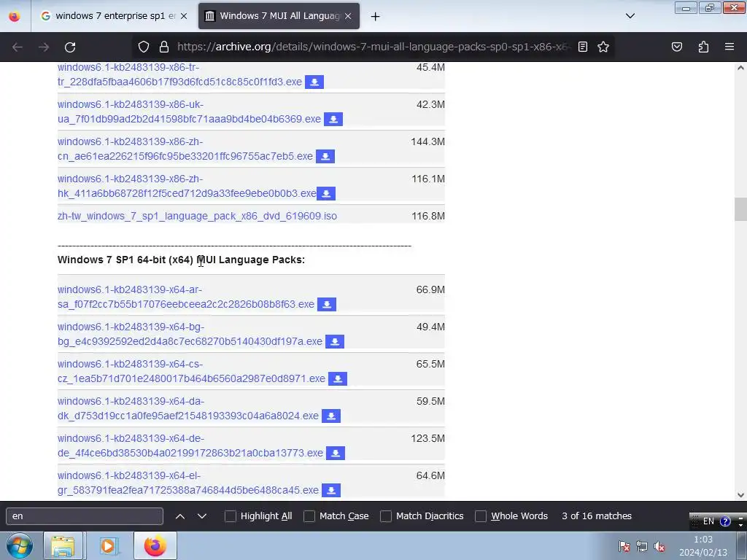Open the Firefox hamburger application menu
The image size is (747, 560).
pos(729,47)
